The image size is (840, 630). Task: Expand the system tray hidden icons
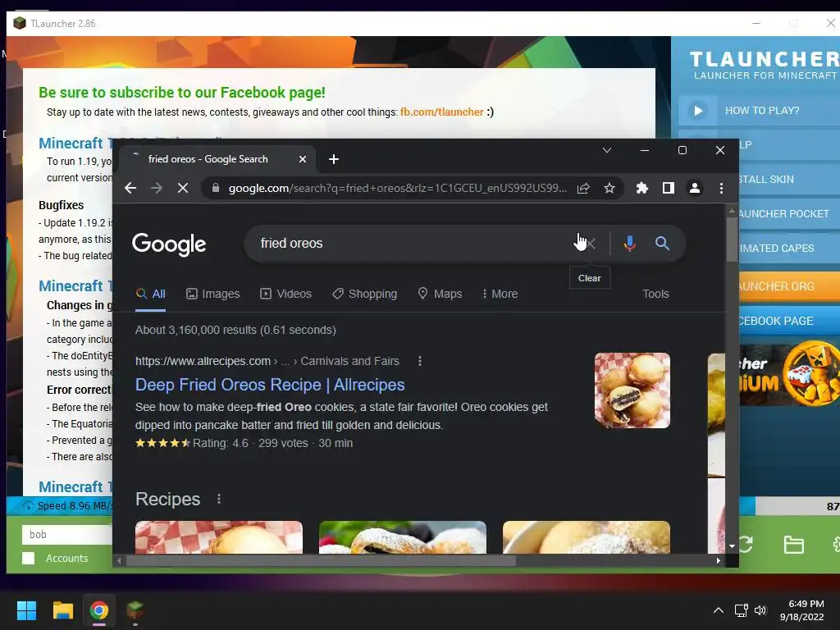click(x=719, y=610)
